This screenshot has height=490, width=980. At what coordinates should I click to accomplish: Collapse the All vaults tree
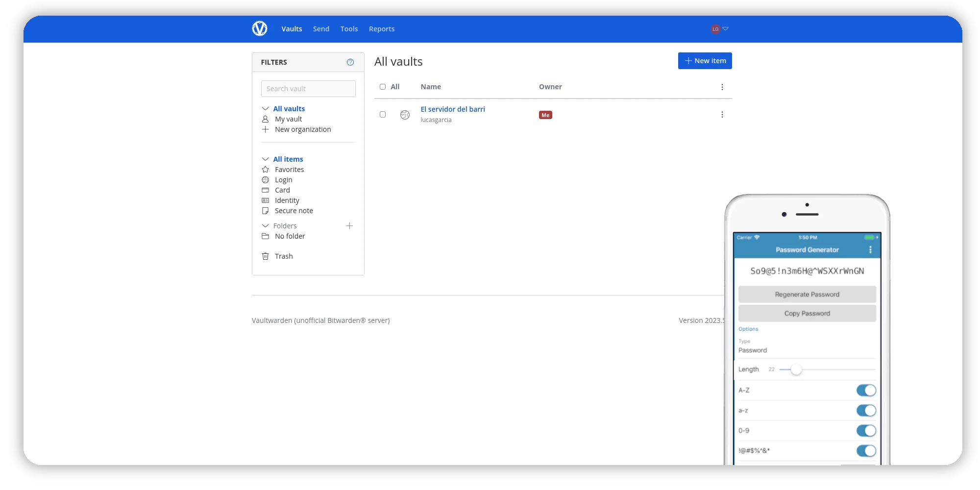coord(265,109)
